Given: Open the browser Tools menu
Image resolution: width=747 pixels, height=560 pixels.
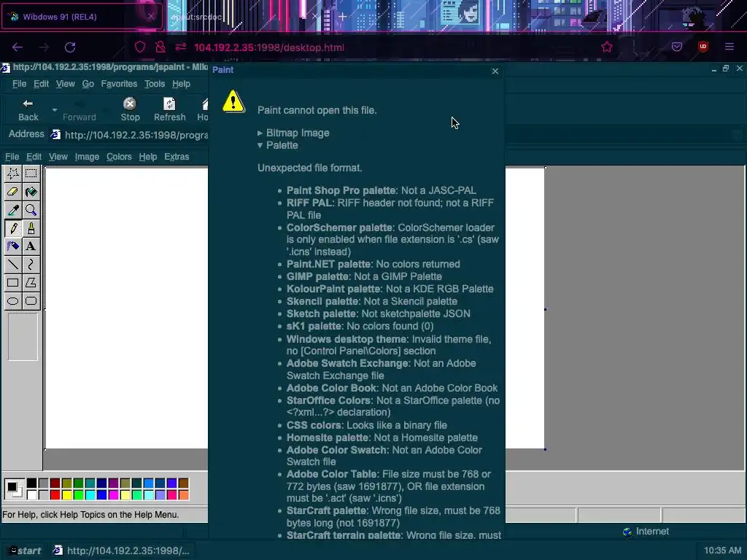Looking at the screenshot, I should pos(155,84).
